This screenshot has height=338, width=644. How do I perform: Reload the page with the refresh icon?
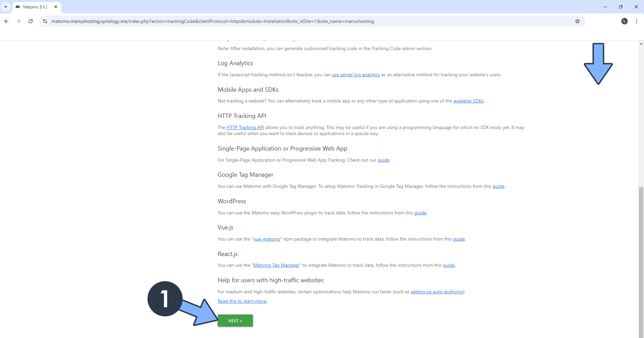click(x=31, y=21)
